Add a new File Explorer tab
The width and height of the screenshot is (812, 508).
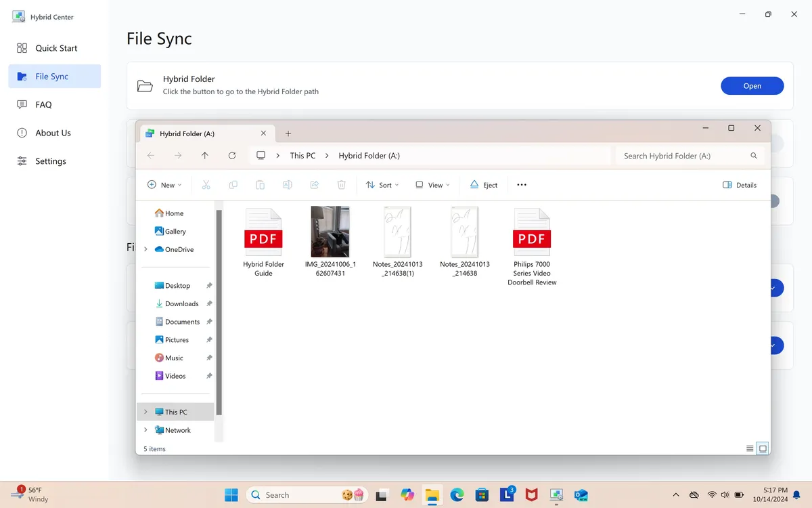click(288, 134)
